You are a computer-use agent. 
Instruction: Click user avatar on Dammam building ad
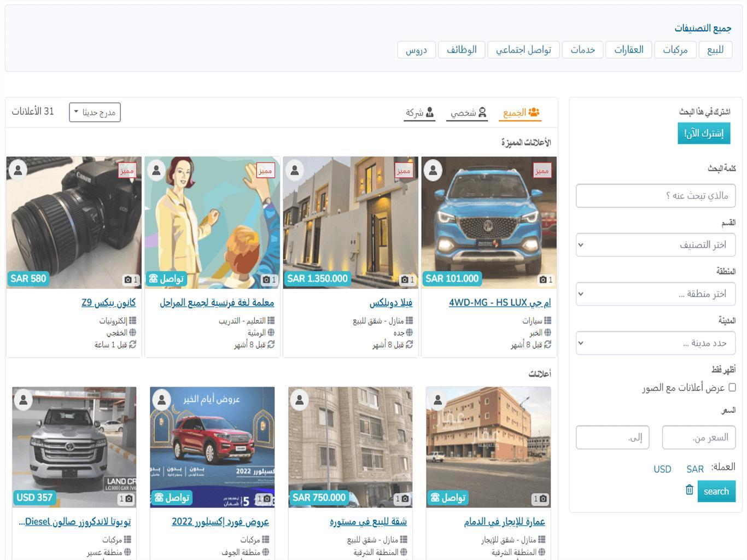coord(438,400)
